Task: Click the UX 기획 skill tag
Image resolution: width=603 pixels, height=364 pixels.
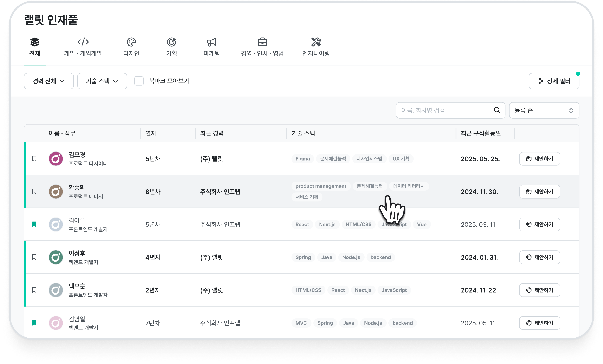Action: click(401, 159)
